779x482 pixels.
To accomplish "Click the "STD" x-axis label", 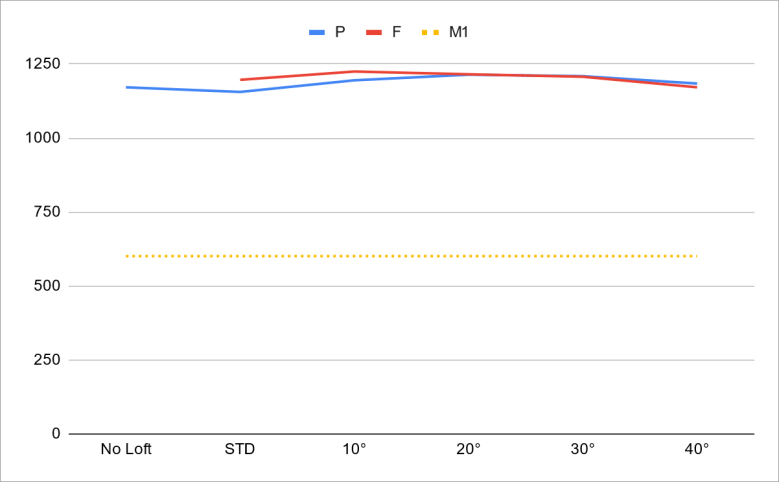I will pyautogui.click(x=240, y=450).
